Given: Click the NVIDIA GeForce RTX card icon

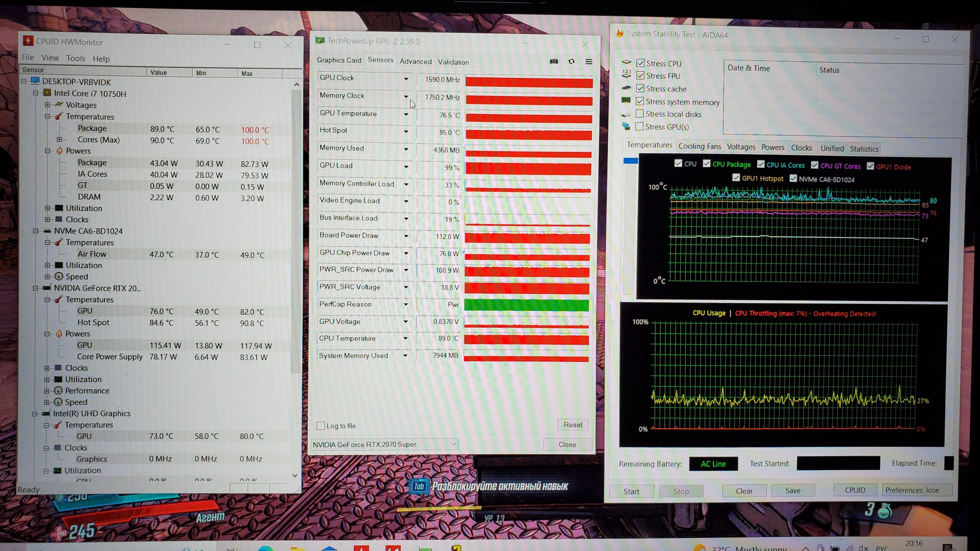Looking at the screenshot, I should (x=47, y=288).
